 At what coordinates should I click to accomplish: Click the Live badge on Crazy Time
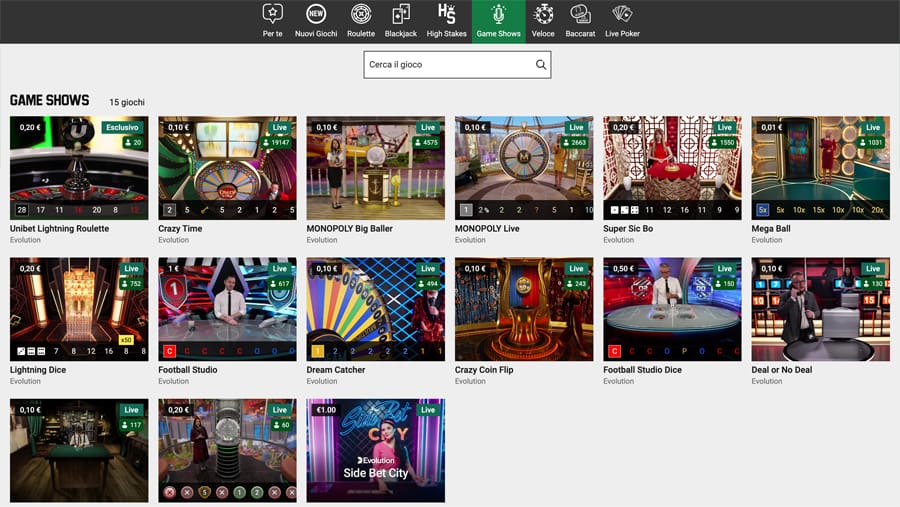[x=280, y=127]
